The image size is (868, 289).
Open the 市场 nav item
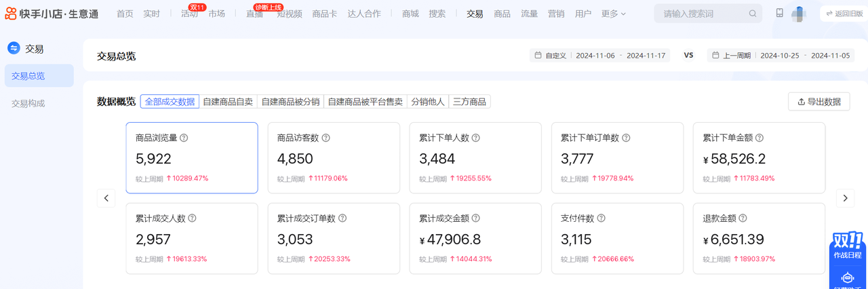216,14
